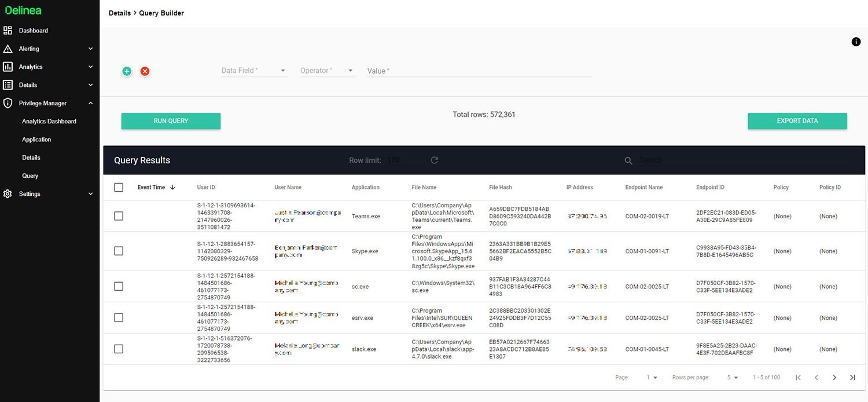Click the Privilege Manager shield icon
This screenshot has height=402, width=868.
[x=8, y=103]
